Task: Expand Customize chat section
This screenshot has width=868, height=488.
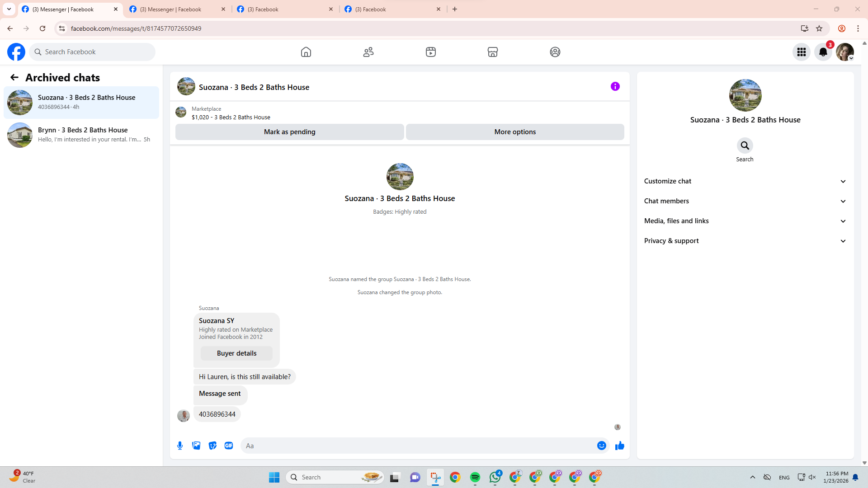Action: click(x=745, y=181)
